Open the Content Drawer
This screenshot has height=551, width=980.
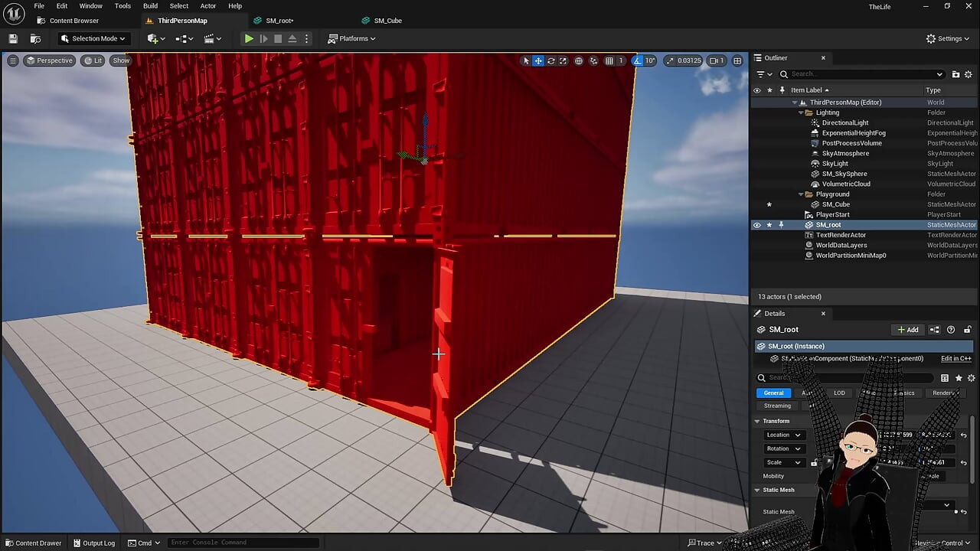33,543
